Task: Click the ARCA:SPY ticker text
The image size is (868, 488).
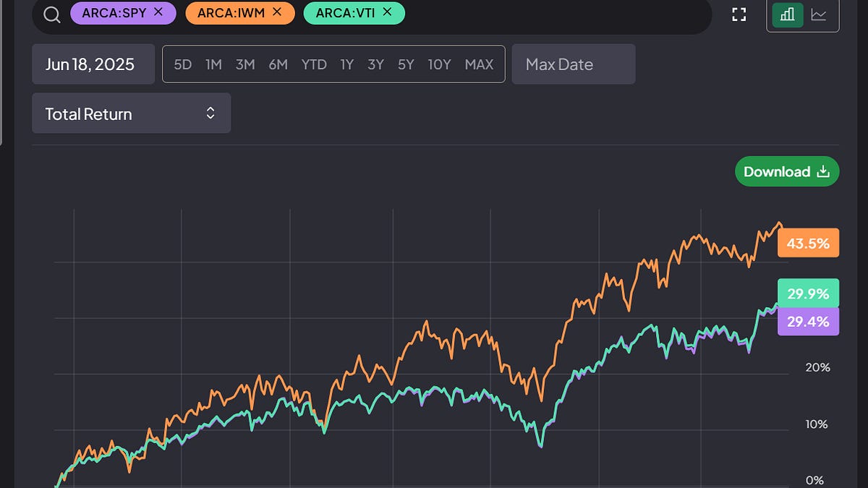Action: 114,12
